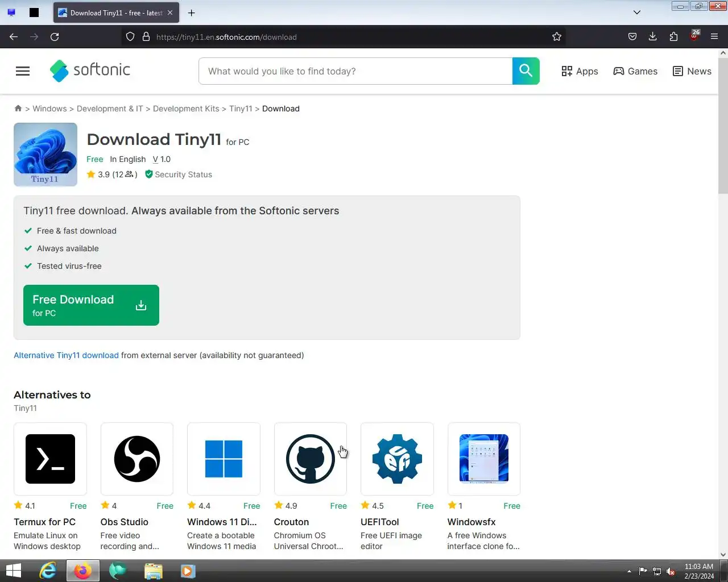Click the shield tracking protection icon
The height and width of the screenshot is (582, 728).
130,37
